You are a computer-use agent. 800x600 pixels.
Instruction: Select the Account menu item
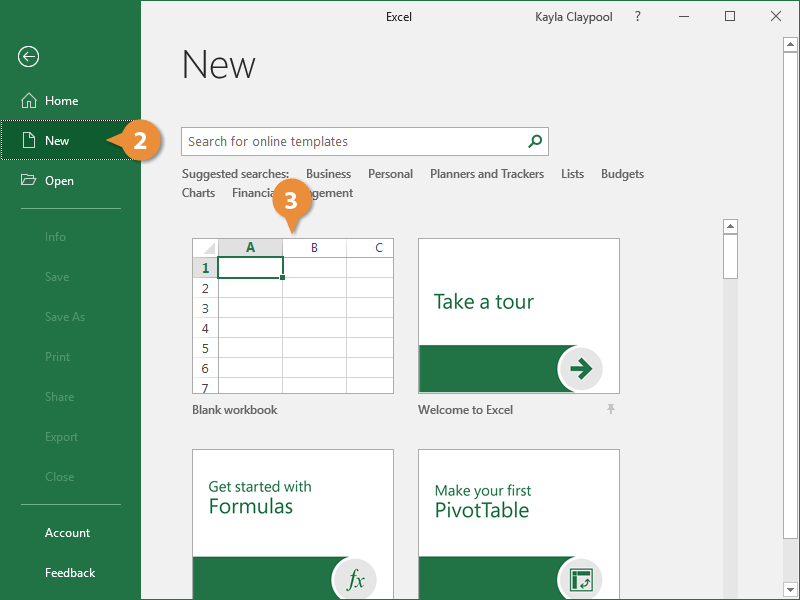click(67, 532)
